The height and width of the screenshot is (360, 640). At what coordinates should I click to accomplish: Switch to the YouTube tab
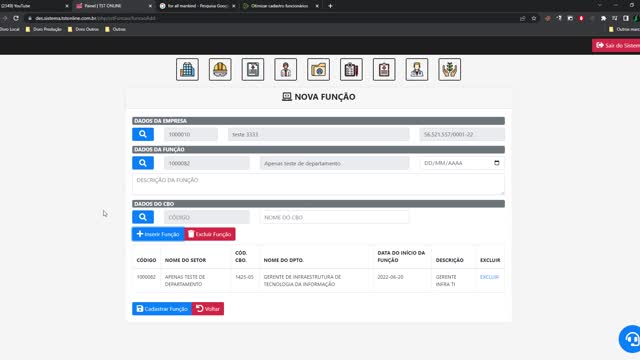tap(33, 6)
